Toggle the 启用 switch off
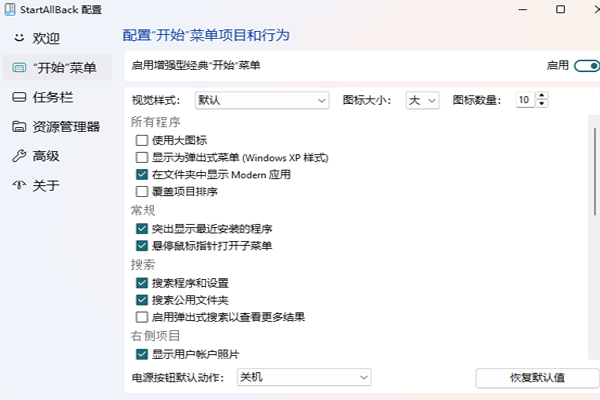600x400 pixels. coord(587,65)
